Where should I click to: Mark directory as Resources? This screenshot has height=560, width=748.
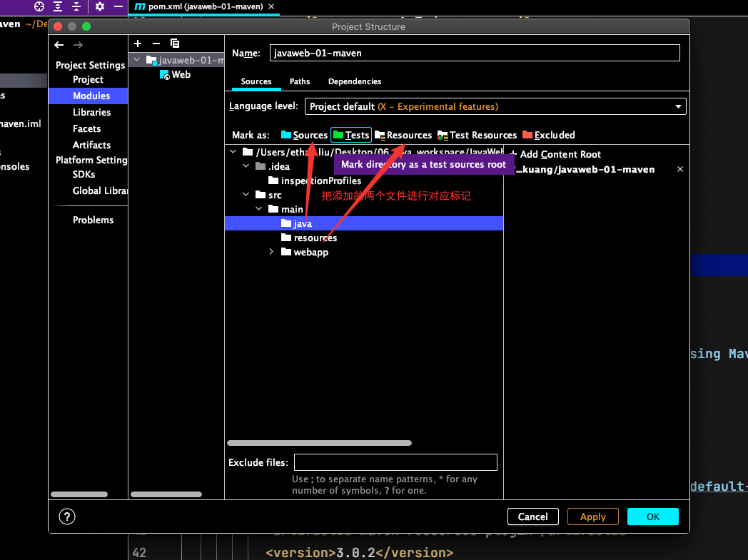(x=403, y=135)
